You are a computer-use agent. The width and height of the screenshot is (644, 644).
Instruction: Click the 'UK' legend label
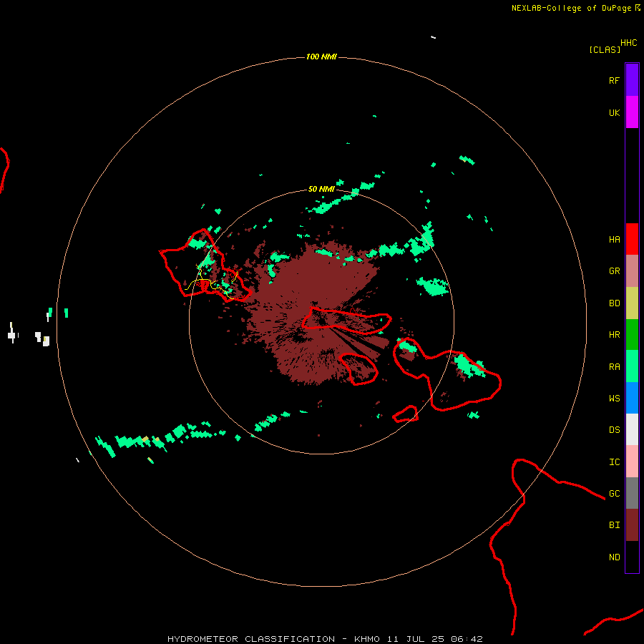pyautogui.click(x=615, y=112)
